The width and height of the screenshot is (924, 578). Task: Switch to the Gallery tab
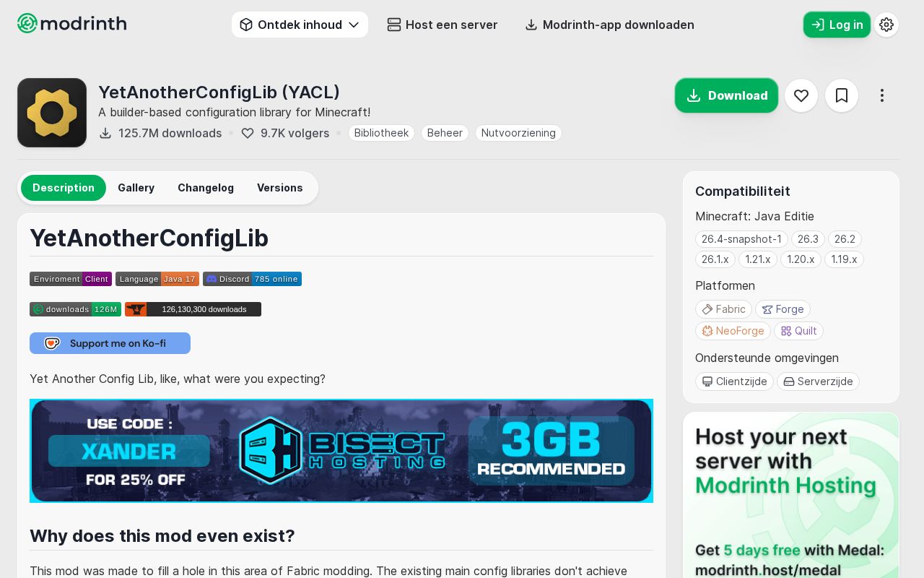136,188
